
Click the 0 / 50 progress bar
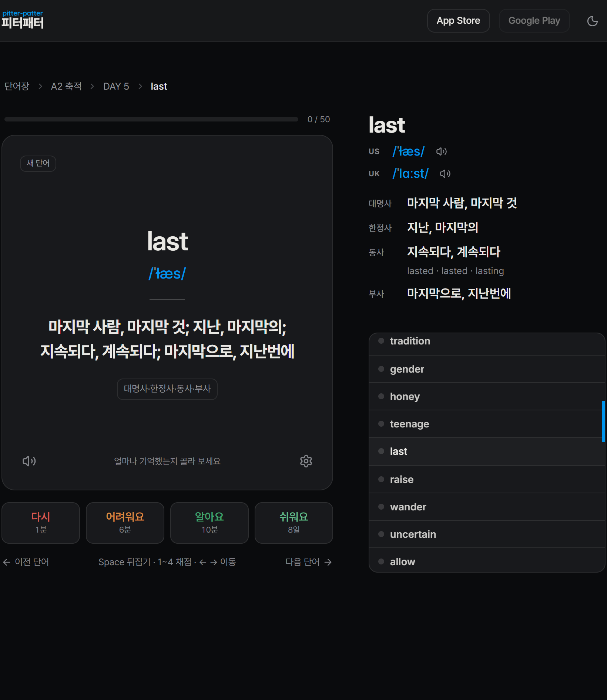pyautogui.click(x=151, y=119)
